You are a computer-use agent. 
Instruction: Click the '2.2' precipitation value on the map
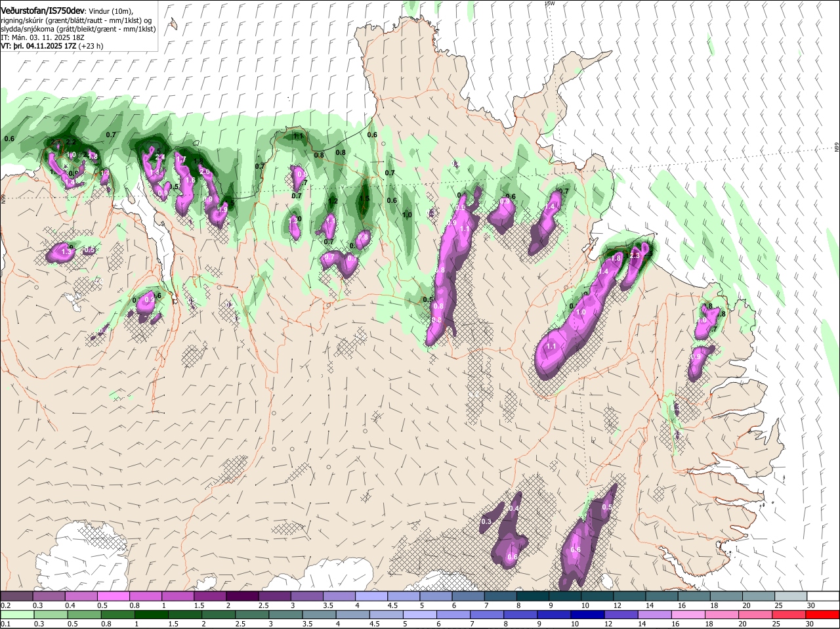point(72,142)
